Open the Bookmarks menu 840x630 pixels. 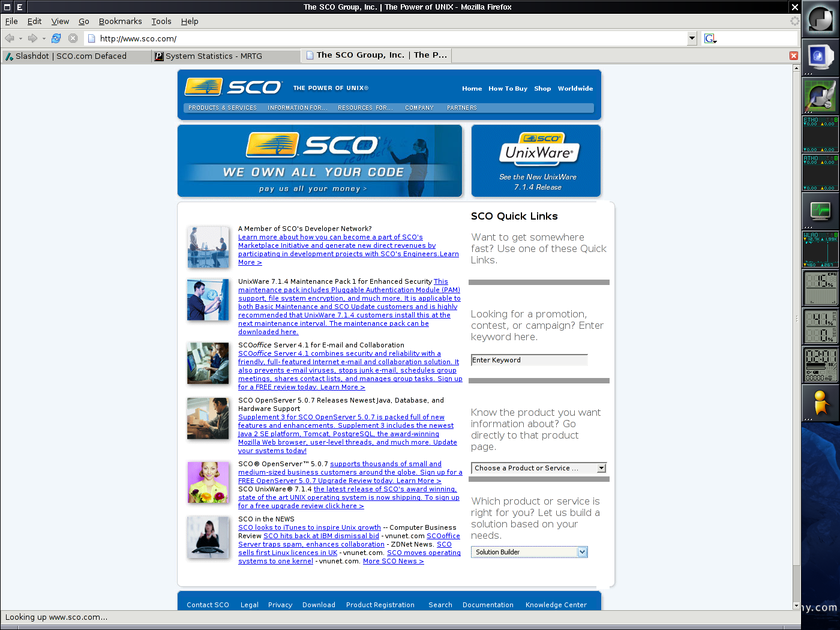[x=120, y=21]
